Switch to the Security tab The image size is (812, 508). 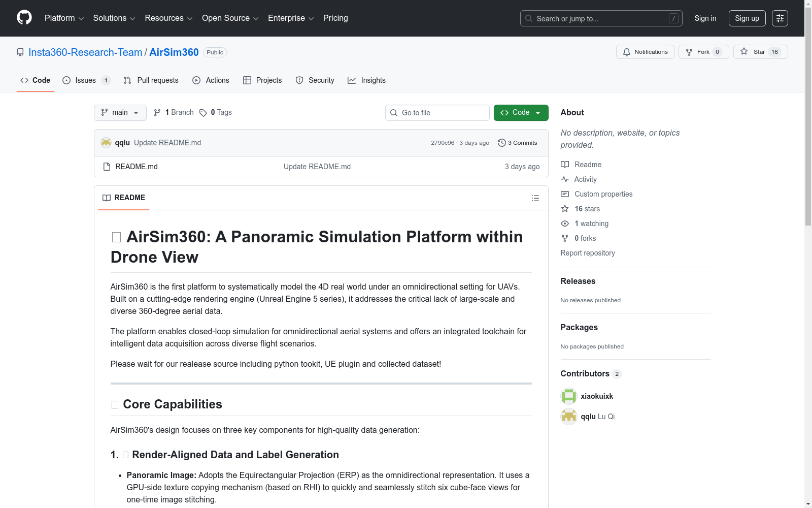[x=315, y=80]
